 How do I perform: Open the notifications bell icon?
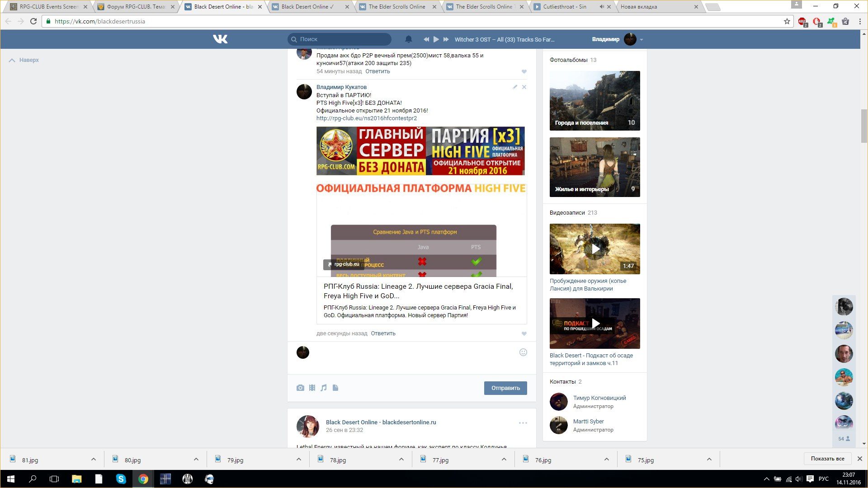pos(408,39)
